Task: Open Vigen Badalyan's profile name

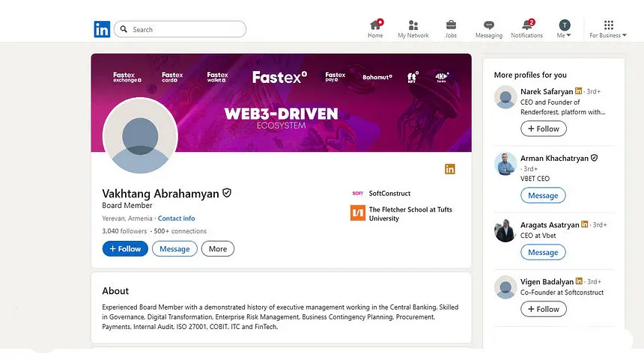Action: [547, 282]
